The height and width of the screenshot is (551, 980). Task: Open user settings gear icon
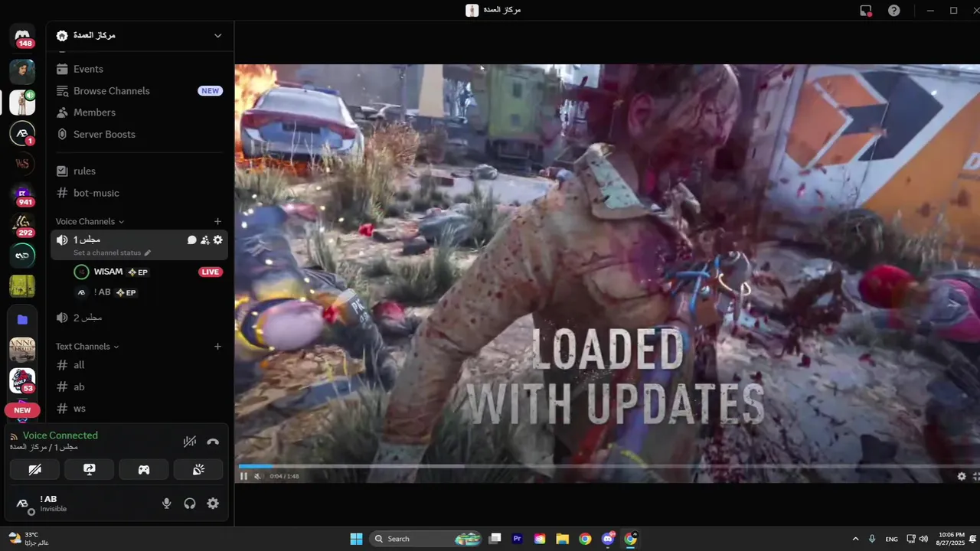(x=213, y=504)
